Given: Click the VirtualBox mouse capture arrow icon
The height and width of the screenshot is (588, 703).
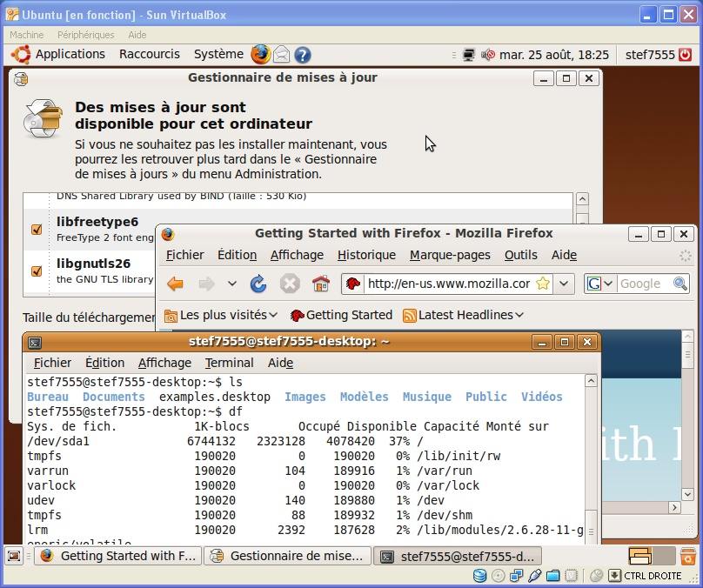Looking at the screenshot, I should click(614, 576).
